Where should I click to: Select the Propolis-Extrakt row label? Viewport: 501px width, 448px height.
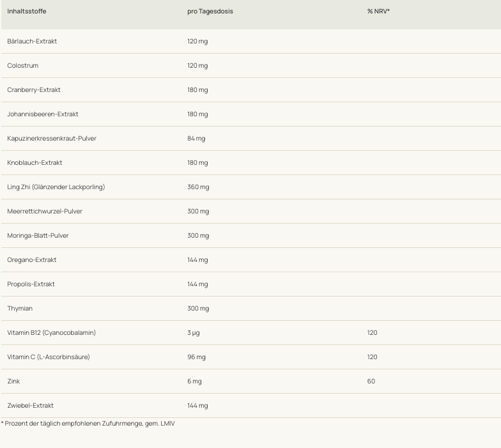[x=31, y=284]
